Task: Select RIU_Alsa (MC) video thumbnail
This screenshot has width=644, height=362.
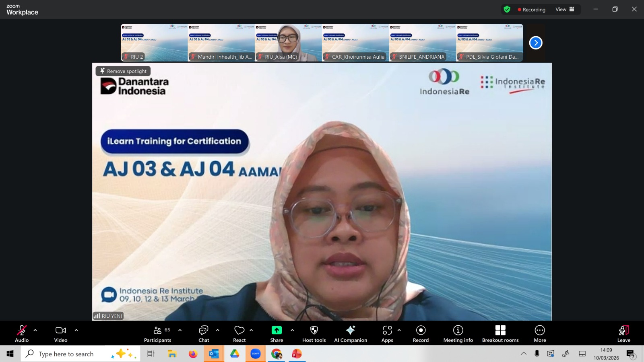Action: [288, 42]
